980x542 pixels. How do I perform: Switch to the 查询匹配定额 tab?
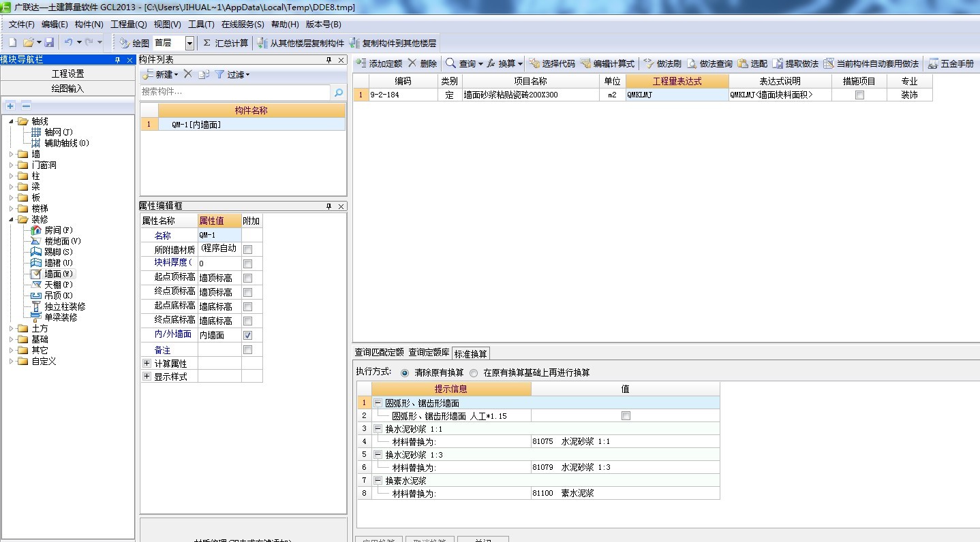point(379,353)
